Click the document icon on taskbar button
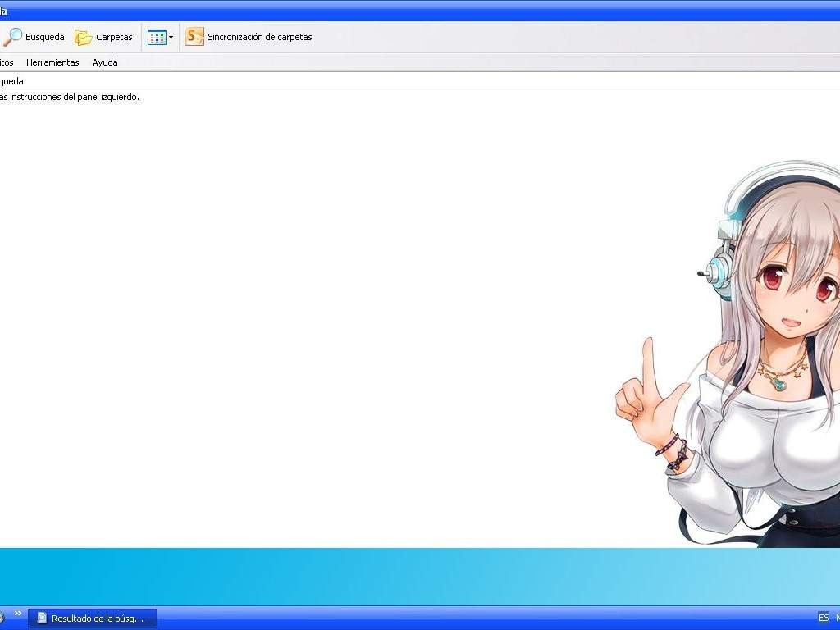 tap(42, 619)
